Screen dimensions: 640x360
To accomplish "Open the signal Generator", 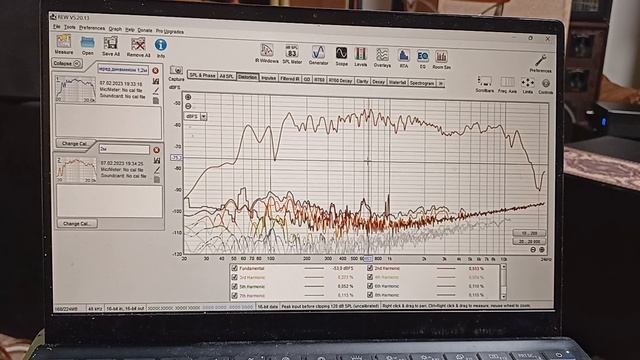I will pos(318,52).
